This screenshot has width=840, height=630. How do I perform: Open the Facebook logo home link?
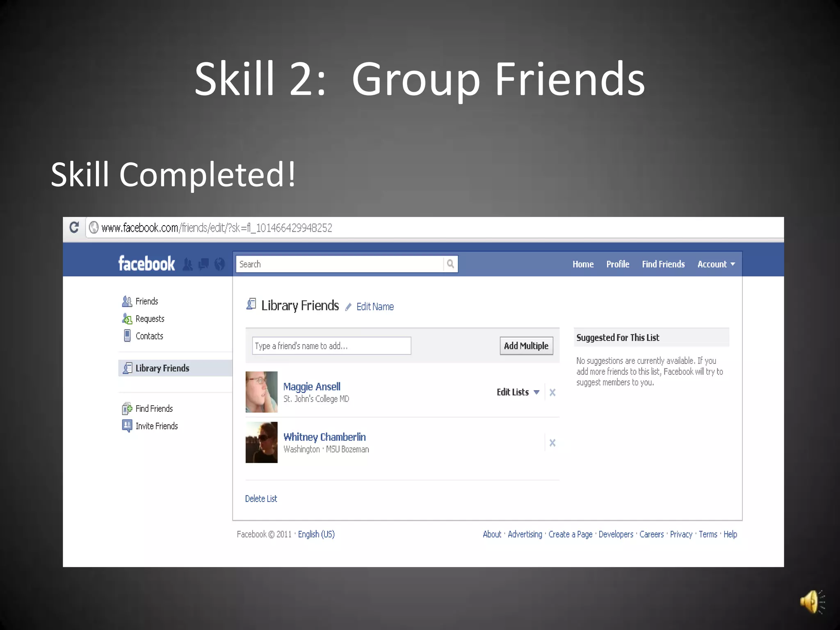pos(146,264)
